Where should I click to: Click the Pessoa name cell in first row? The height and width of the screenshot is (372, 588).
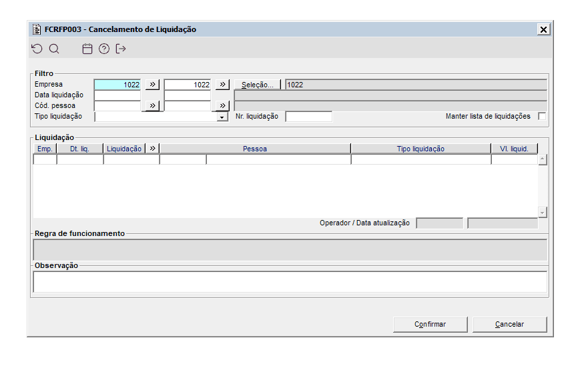pyautogui.click(x=278, y=159)
